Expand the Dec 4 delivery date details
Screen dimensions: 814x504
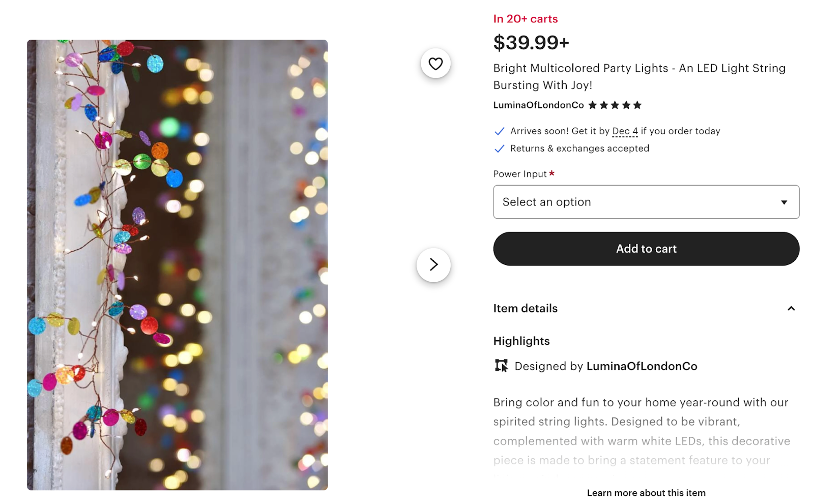point(625,131)
